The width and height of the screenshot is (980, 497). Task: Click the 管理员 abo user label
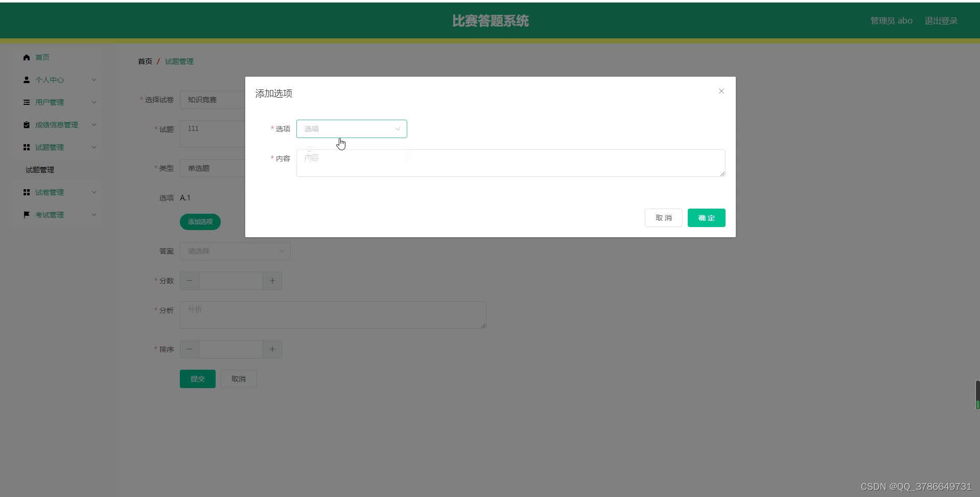click(892, 21)
